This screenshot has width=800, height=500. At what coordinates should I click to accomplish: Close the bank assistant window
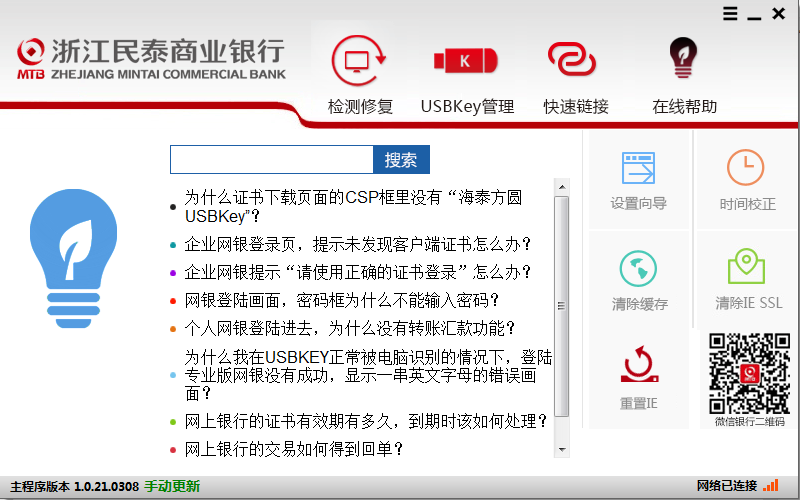pos(779,13)
